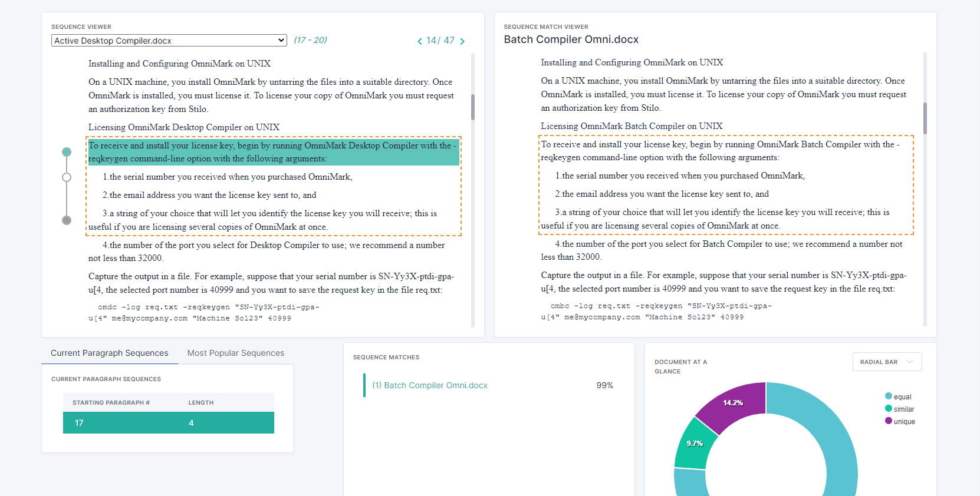Click 'Licensing OmniMark Batch Compiler on UNIX' heading
Image resolution: width=980 pixels, height=496 pixels.
coord(632,126)
